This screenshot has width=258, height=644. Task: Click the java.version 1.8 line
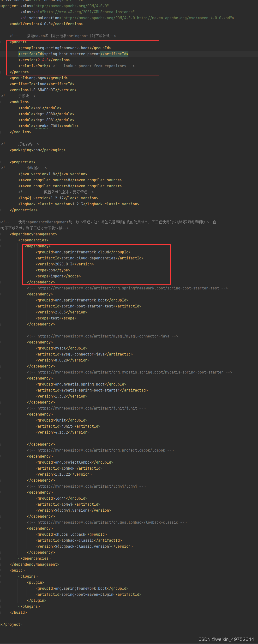coord(53,174)
